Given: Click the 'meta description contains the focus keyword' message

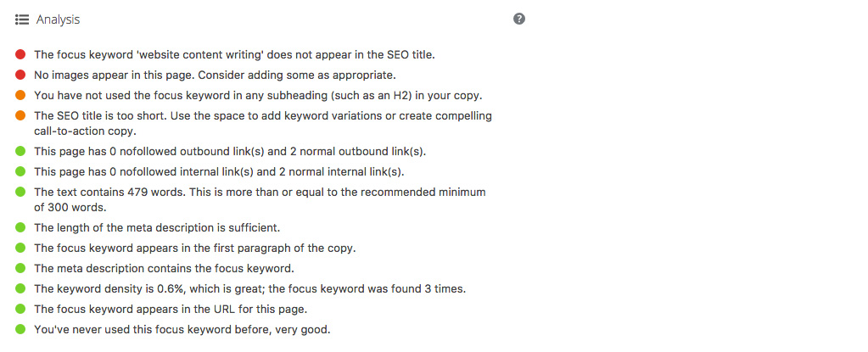Looking at the screenshot, I should 164,268.
